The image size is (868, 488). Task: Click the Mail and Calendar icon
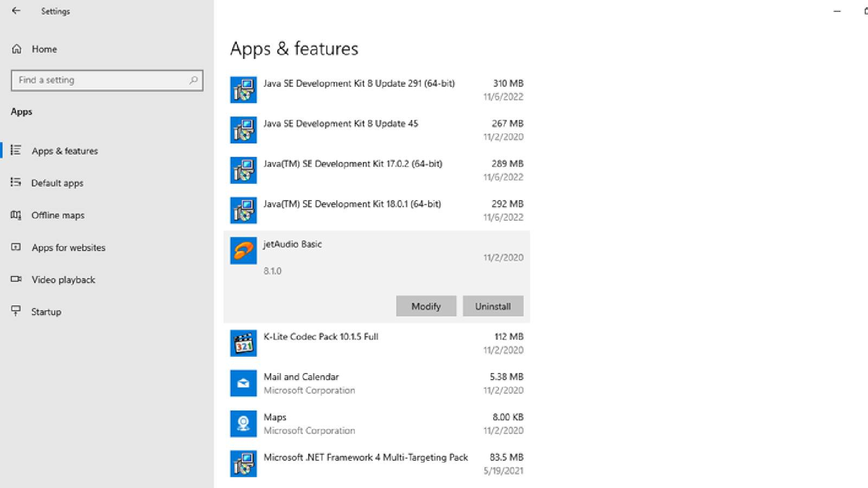(x=243, y=383)
